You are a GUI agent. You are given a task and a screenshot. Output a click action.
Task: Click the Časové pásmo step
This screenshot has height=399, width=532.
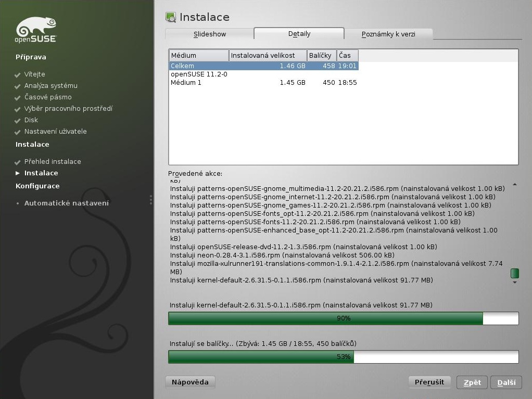click(48, 97)
